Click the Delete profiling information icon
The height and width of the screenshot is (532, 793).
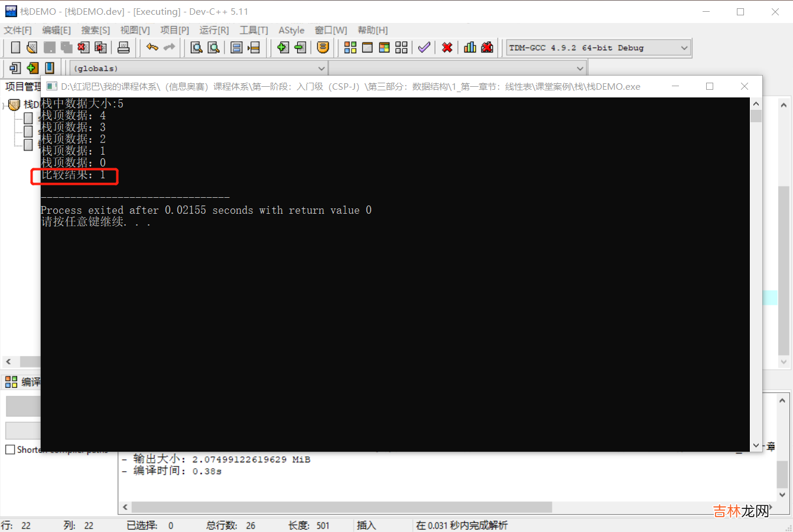pyautogui.click(x=487, y=47)
